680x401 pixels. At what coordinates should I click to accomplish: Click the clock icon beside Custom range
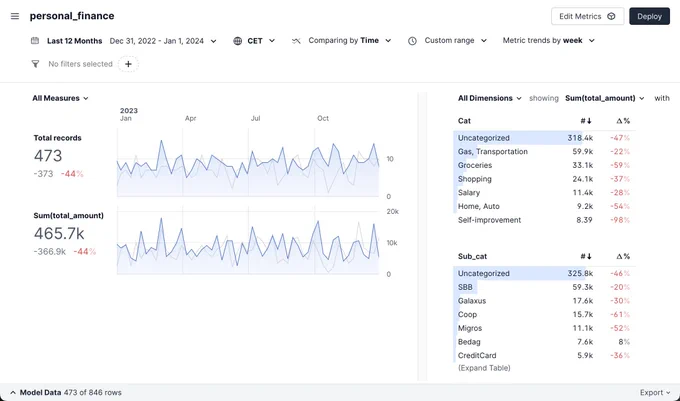[412, 41]
